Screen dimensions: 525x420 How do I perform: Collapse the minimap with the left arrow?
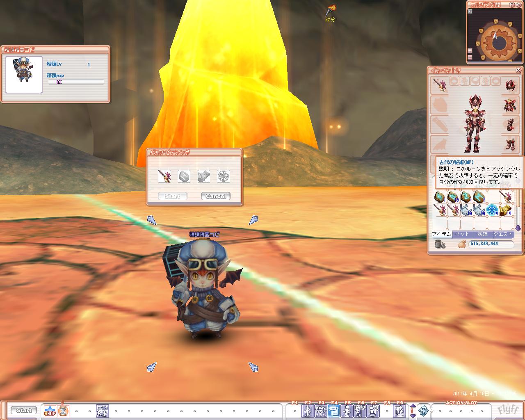pyautogui.click(x=470, y=11)
